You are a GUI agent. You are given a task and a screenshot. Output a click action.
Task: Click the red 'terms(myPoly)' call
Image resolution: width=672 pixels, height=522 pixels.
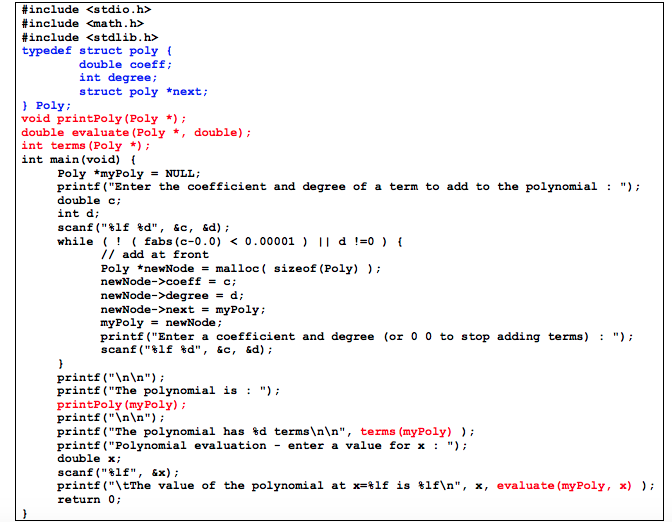click(x=406, y=432)
